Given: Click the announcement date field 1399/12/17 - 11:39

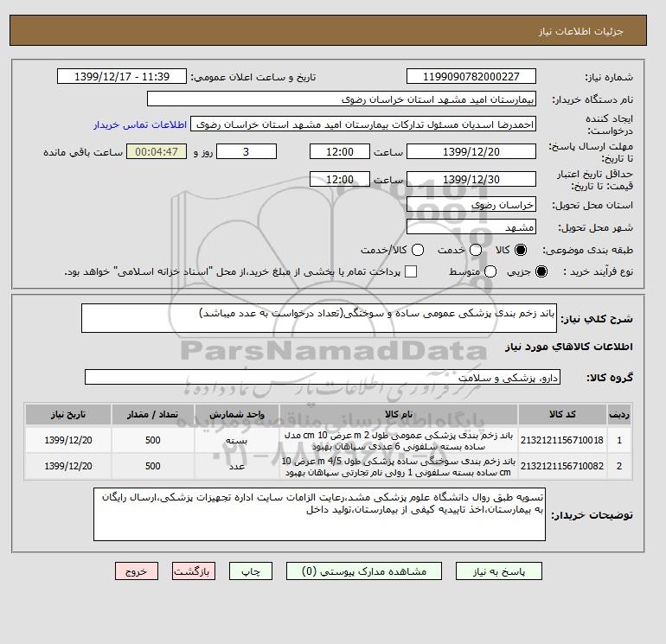Looking at the screenshot, I should pyautogui.click(x=122, y=76).
